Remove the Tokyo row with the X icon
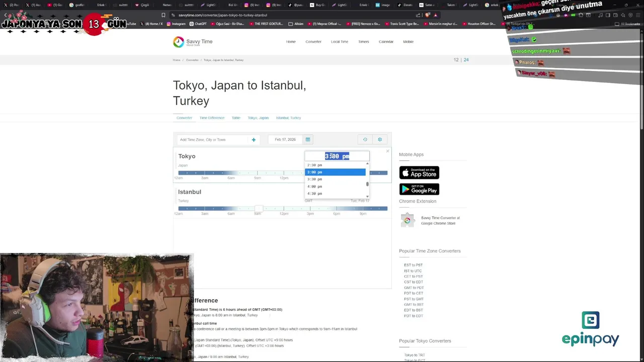Viewport: 644px width, 362px height. point(387,151)
